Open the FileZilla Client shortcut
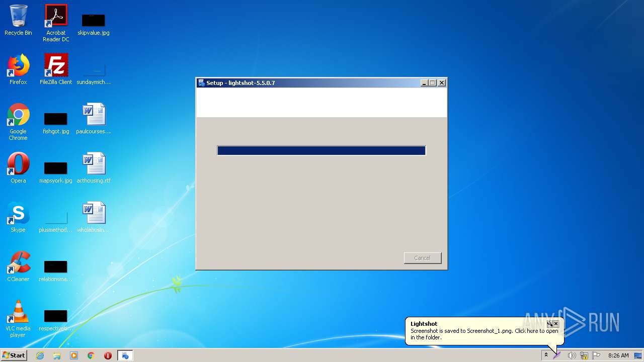This screenshot has width=644, height=362. [56, 69]
